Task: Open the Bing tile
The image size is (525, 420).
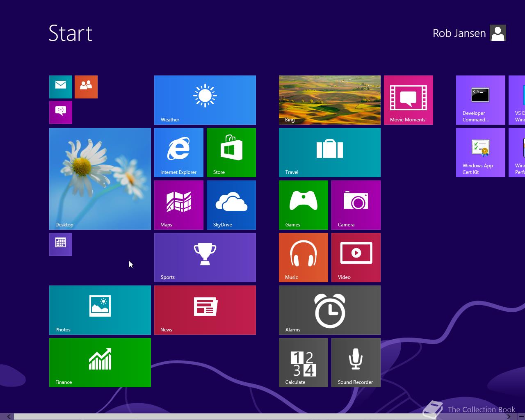Action: click(330, 100)
